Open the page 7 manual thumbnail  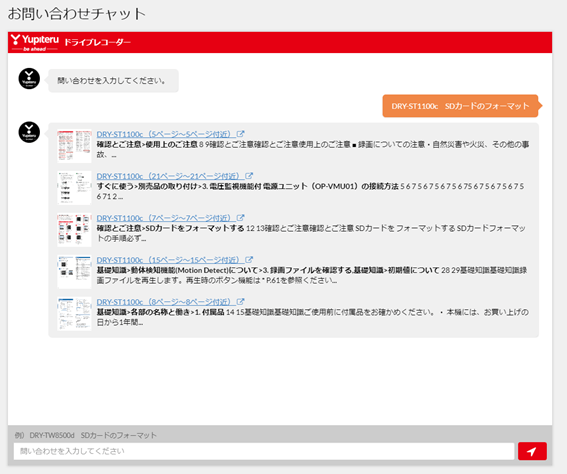click(x=74, y=230)
